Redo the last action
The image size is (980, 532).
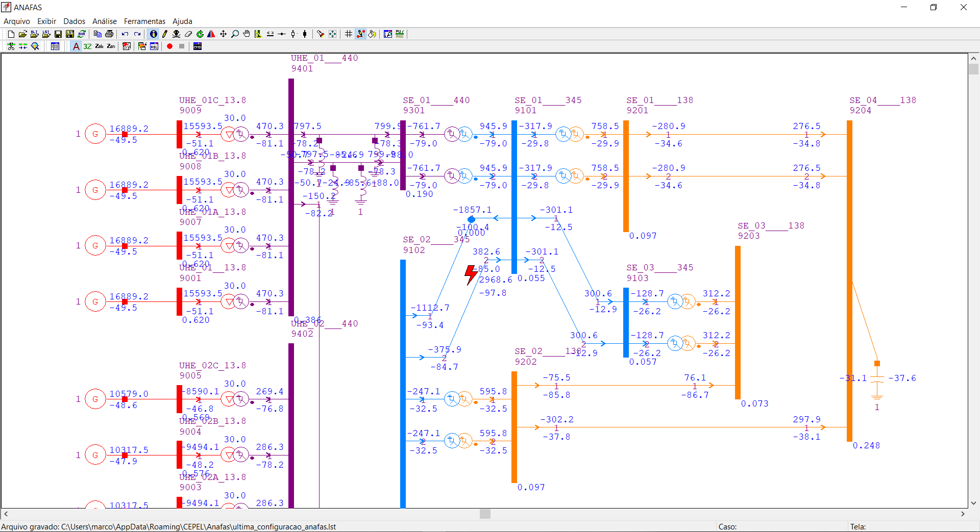137,34
